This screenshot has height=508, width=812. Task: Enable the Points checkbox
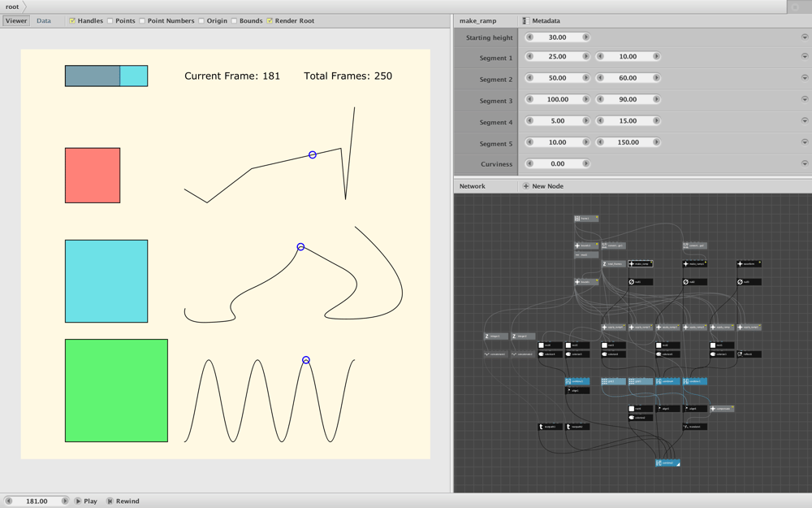pyautogui.click(x=110, y=21)
